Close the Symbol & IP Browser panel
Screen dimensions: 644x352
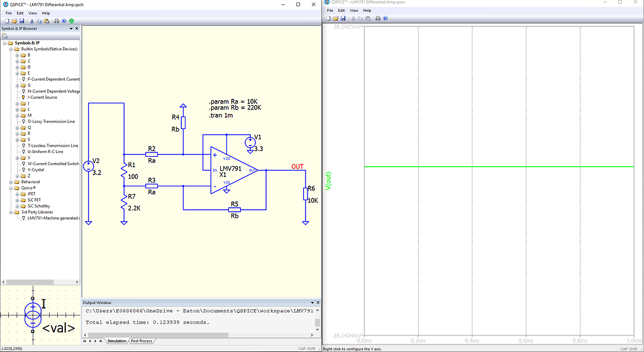point(77,28)
